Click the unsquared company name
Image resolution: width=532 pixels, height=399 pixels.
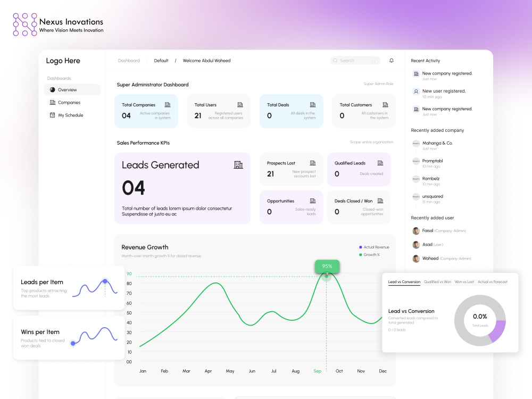pos(433,196)
